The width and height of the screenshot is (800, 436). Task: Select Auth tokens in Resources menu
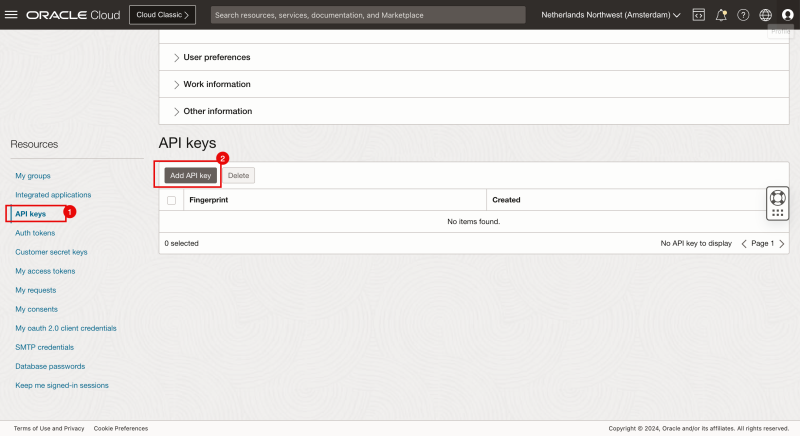click(35, 233)
